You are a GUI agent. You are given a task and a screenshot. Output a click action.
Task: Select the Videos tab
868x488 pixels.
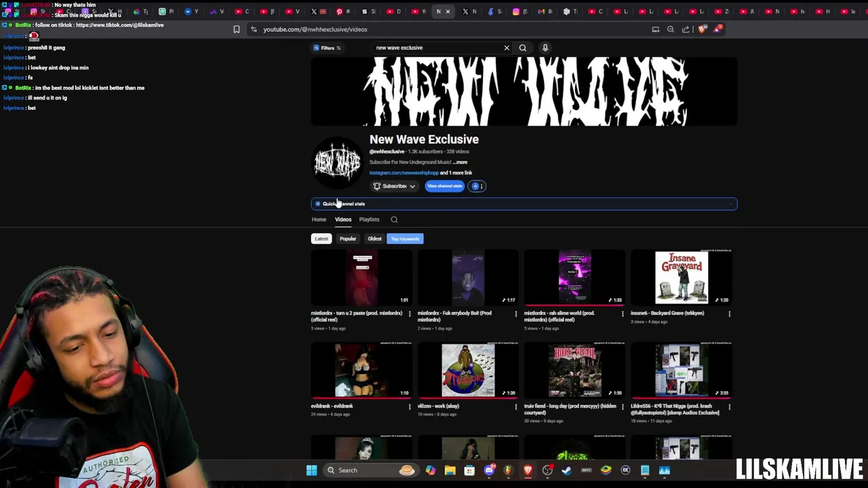[343, 220]
